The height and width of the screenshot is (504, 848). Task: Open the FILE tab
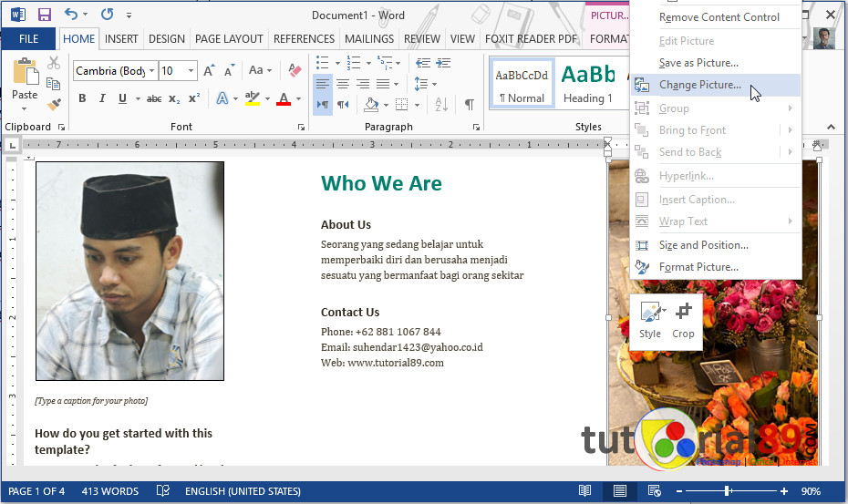28,39
